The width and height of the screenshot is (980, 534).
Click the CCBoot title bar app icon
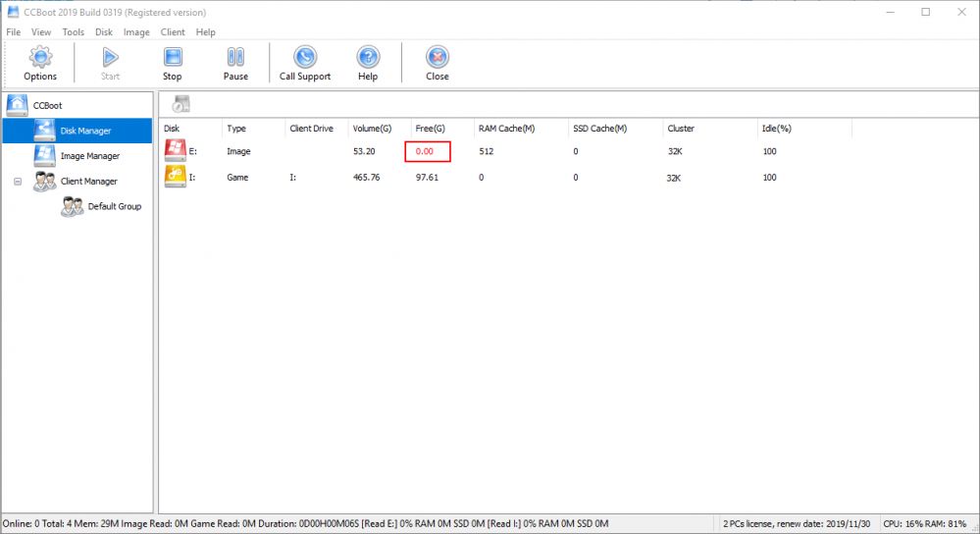pos(13,12)
